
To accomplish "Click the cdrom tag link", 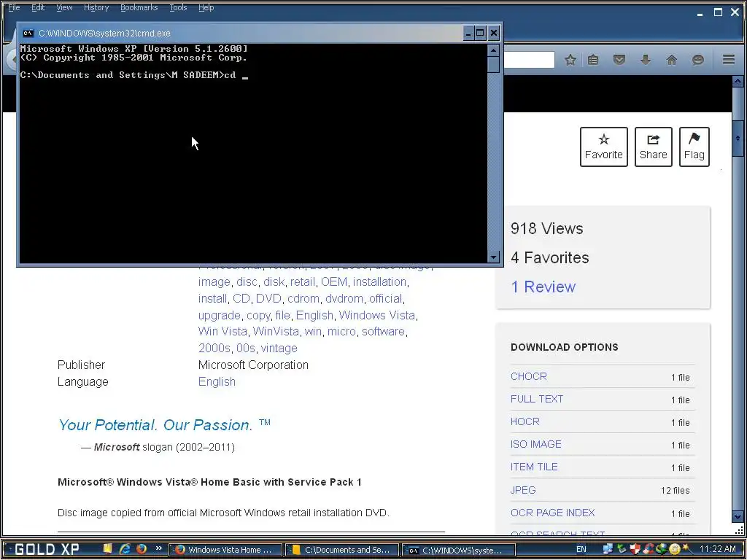I will point(303,298).
